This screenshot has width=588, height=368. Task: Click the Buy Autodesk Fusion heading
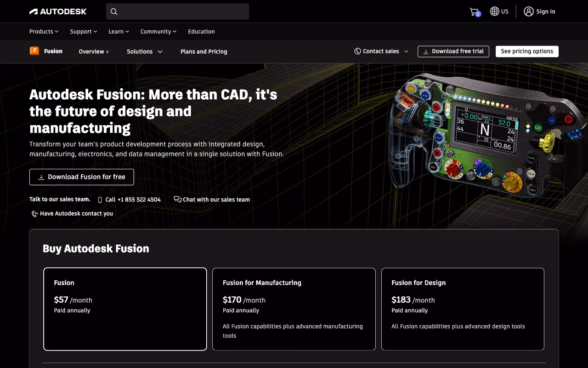(x=96, y=248)
